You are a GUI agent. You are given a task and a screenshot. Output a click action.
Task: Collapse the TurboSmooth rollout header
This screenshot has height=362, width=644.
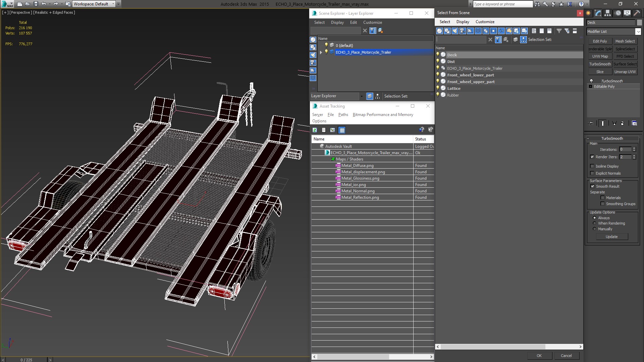612,138
